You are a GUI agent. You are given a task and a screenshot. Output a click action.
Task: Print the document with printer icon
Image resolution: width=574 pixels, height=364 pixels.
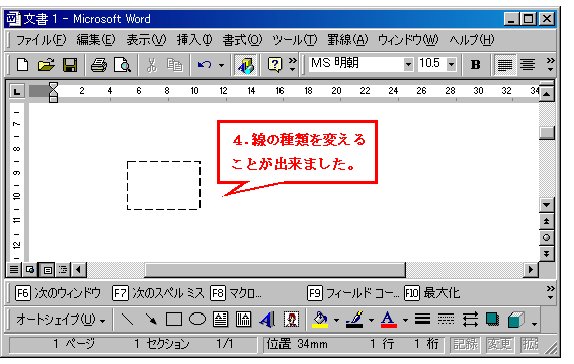[99, 65]
